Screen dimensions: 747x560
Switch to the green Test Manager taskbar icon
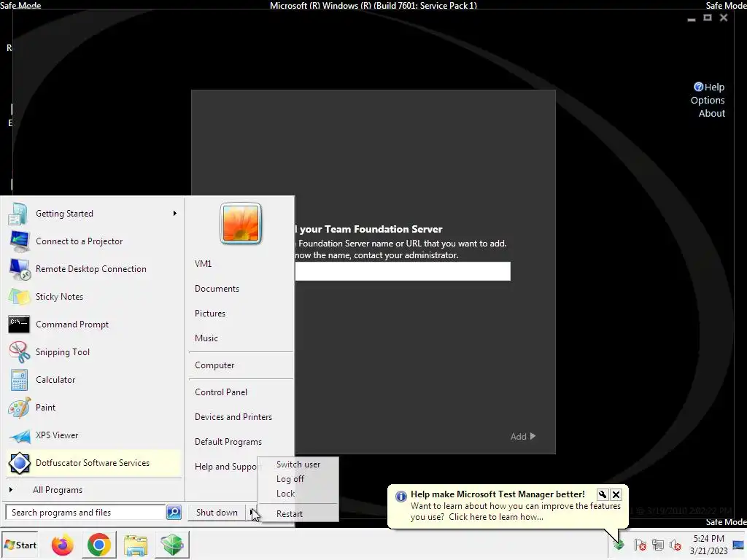[x=172, y=545]
